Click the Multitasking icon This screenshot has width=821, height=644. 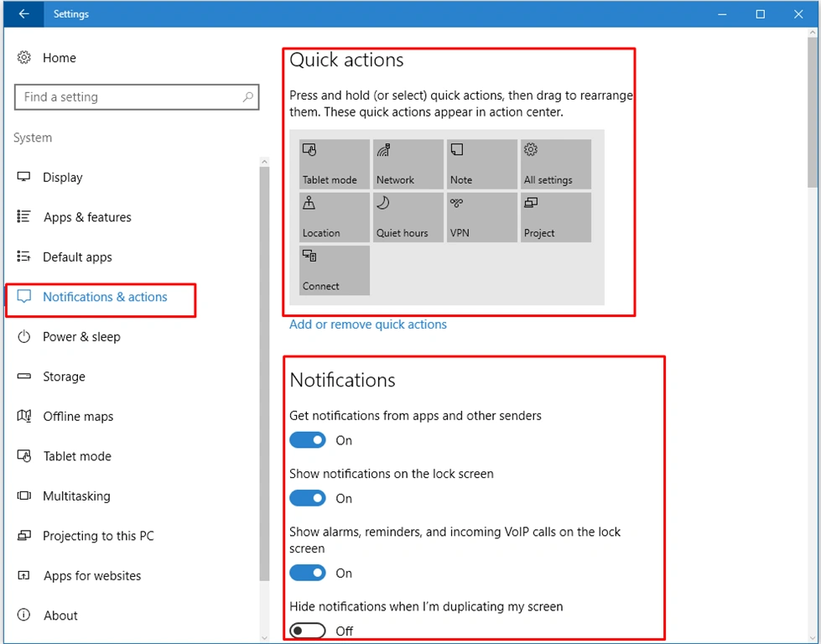pyautogui.click(x=24, y=496)
